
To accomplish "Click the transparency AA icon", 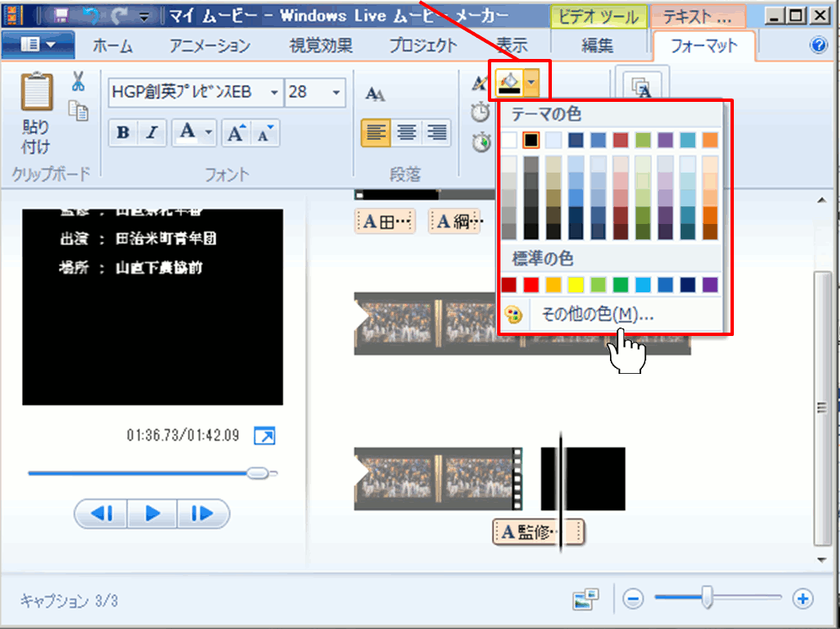I will coord(375,93).
